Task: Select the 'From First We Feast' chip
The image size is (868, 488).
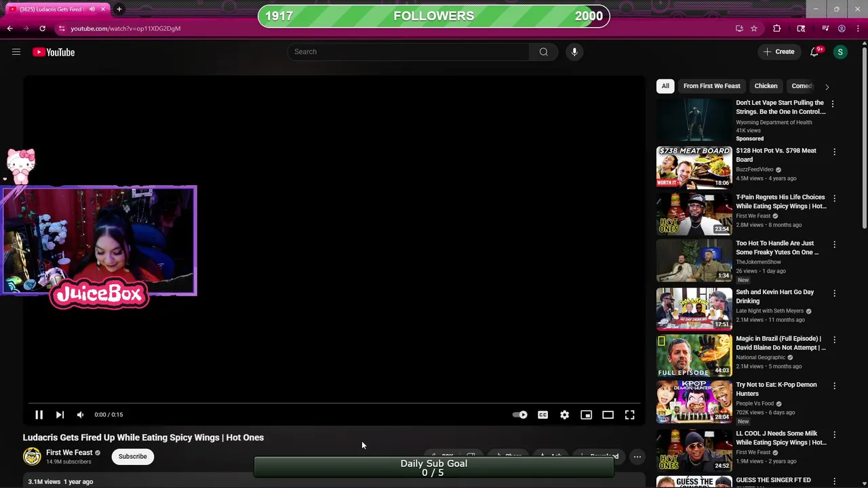Action: [711, 86]
